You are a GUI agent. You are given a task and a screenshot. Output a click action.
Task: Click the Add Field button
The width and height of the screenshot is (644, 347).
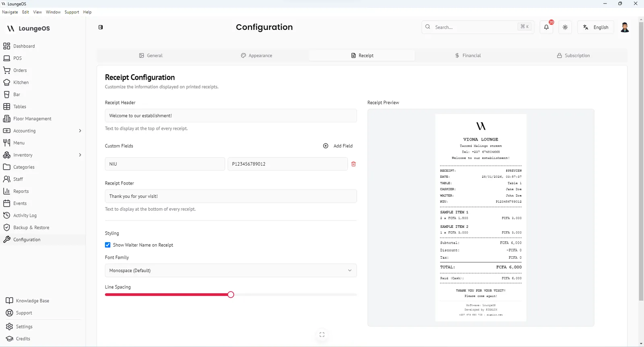tap(338, 146)
